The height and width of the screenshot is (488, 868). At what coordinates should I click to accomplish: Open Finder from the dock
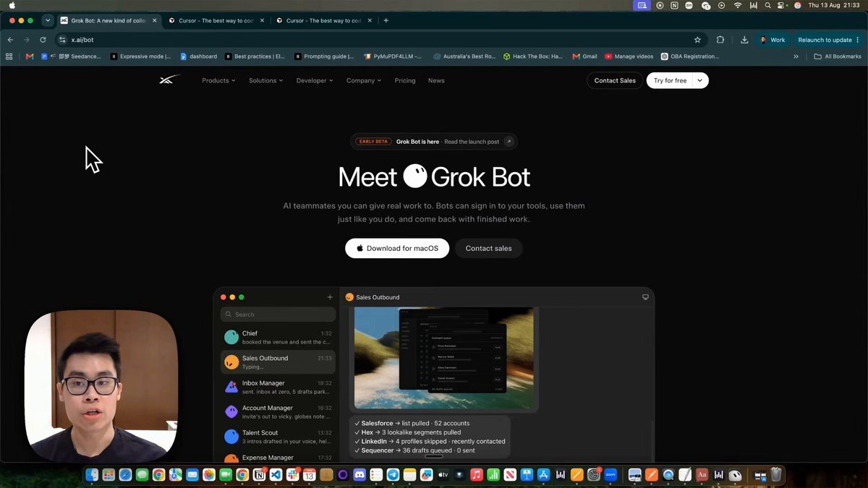click(92, 475)
